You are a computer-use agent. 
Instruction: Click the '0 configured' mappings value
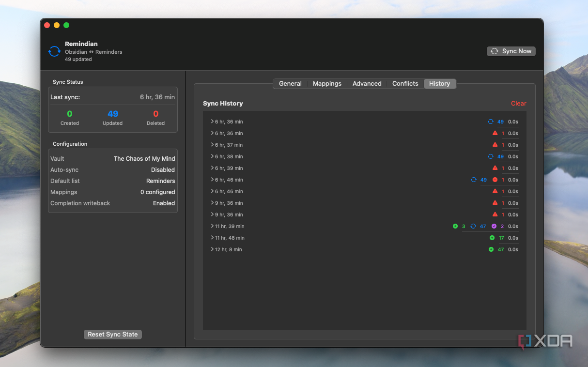pos(157,192)
